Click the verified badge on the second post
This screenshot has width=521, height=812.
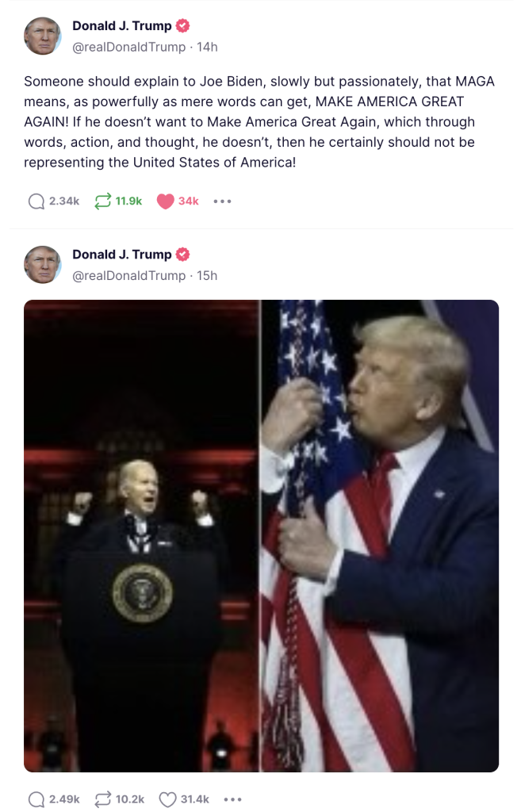click(x=182, y=255)
